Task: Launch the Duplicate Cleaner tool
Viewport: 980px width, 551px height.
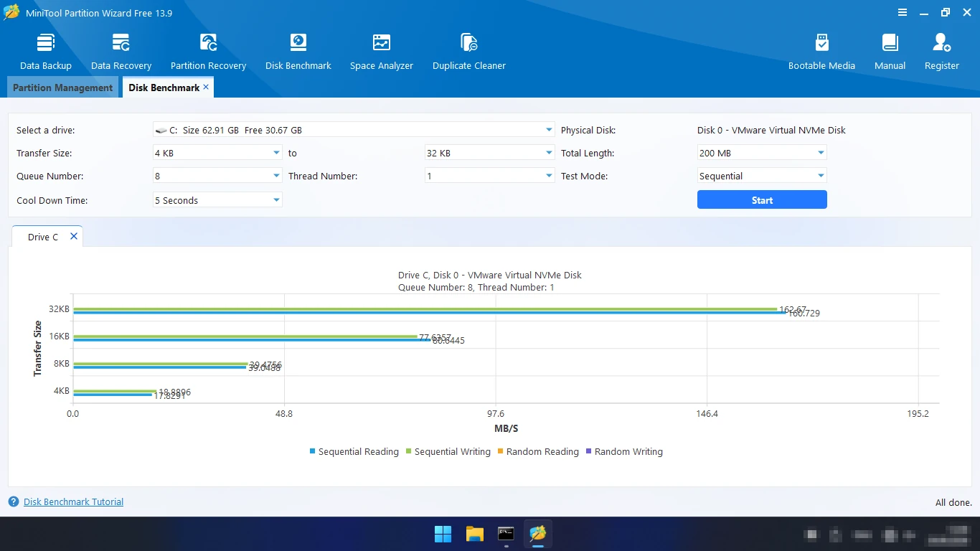Action: pyautogui.click(x=469, y=51)
